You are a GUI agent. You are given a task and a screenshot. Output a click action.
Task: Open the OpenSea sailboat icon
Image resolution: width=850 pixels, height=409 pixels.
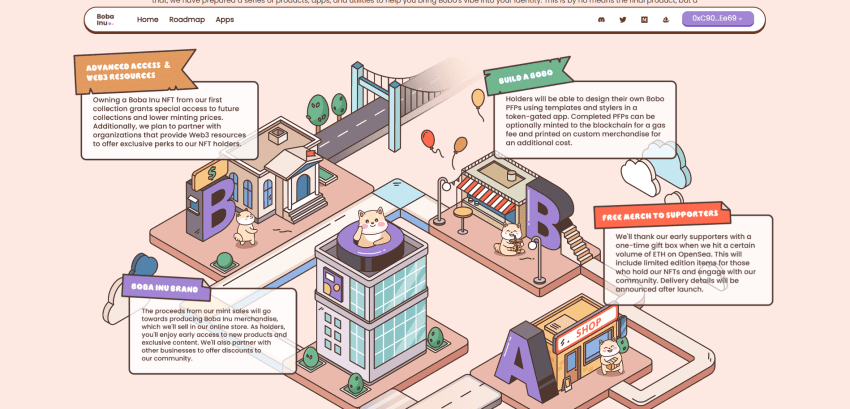pos(666,20)
